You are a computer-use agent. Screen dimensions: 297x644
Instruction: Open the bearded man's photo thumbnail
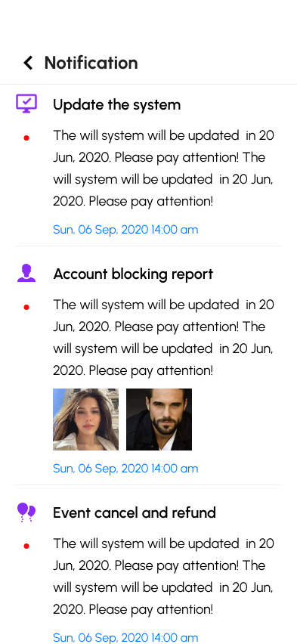(159, 420)
